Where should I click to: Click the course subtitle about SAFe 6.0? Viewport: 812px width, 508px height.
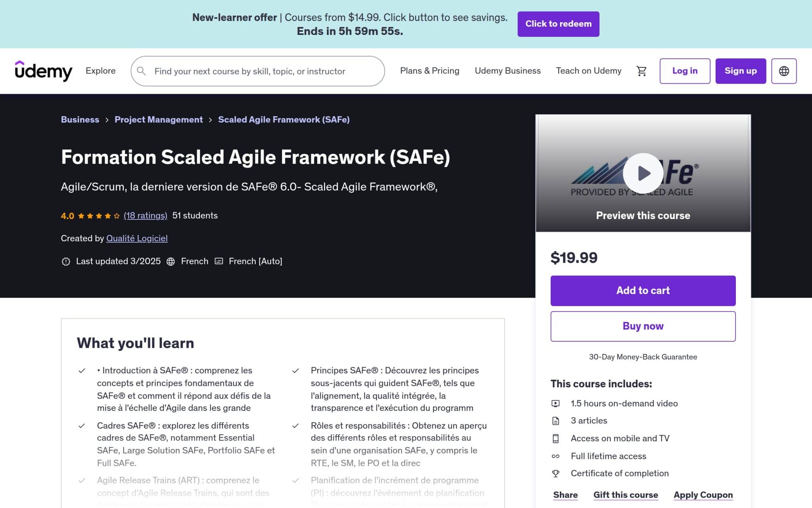pyautogui.click(x=249, y=187)
